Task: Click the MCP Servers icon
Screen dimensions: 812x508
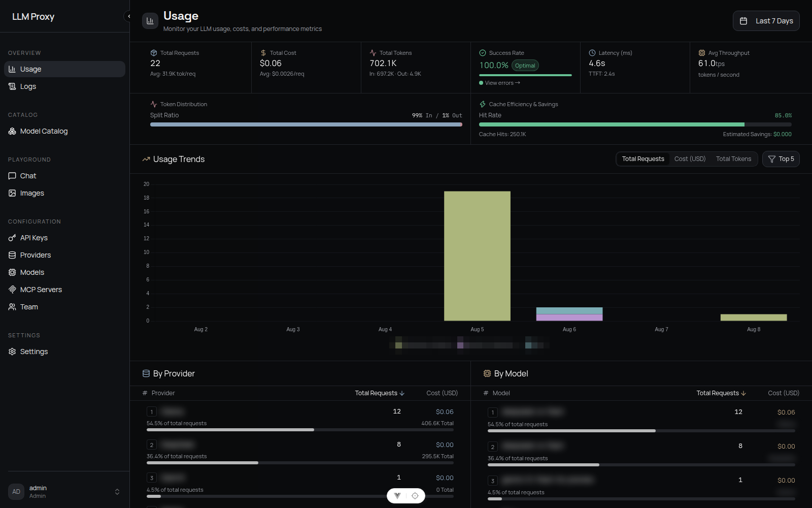Action: [x=12, y=290]
